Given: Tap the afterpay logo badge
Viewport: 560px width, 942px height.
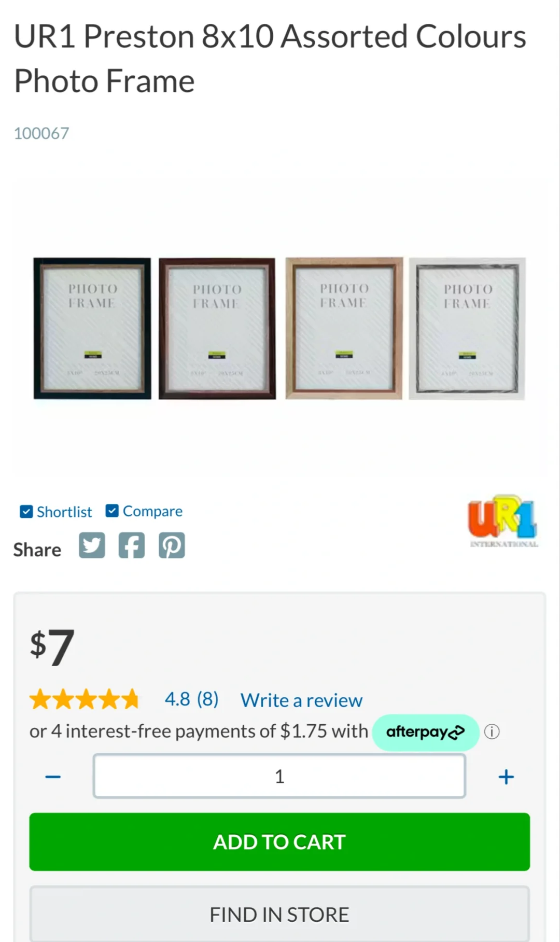Looking at the screenshot, I should pyautogui.click(x=425, y=732).
